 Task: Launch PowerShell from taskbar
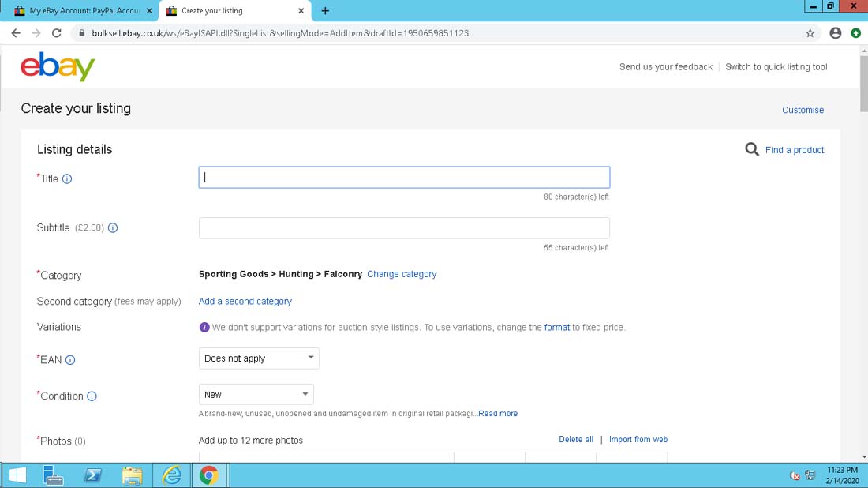(x=92, y=475)
